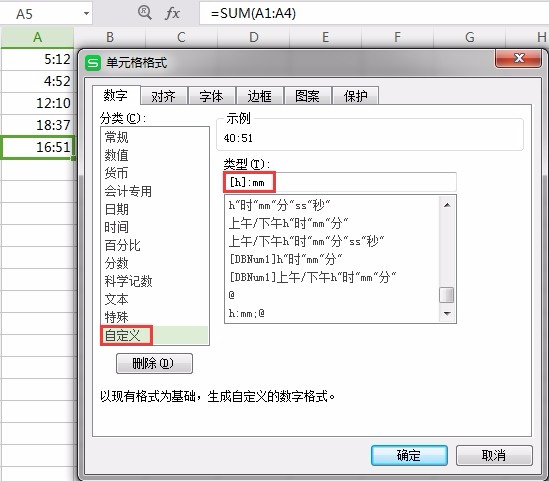Switch to the 对齐 tab
Image resolution: width=549 pixels, height=481 pixels.
tap(164, 96)
